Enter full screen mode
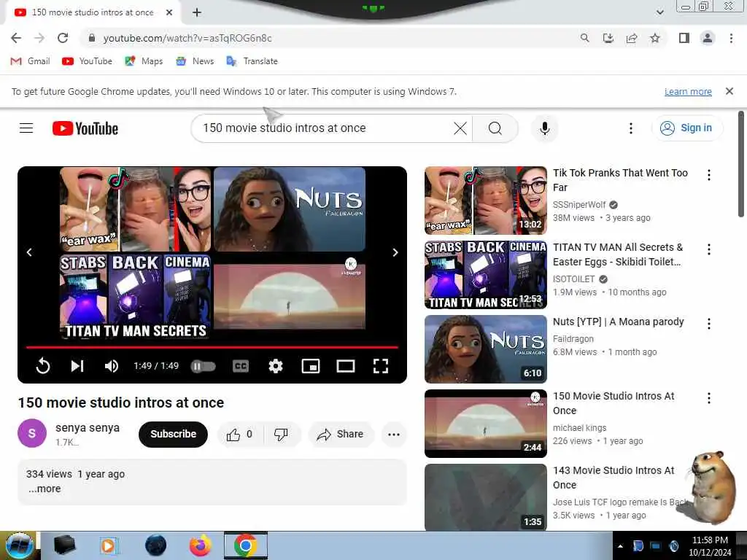Image resolution: width=747 pixels, height=560 pixels. (x=381, y=366)
